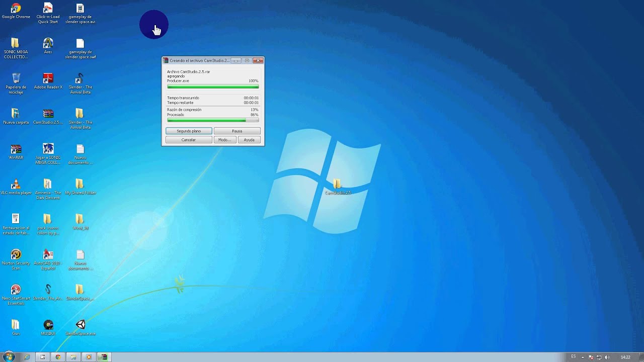Click the Procesado progress bar
The height and width of the screenshot is (362, 644).
click(x=213, y=120)
